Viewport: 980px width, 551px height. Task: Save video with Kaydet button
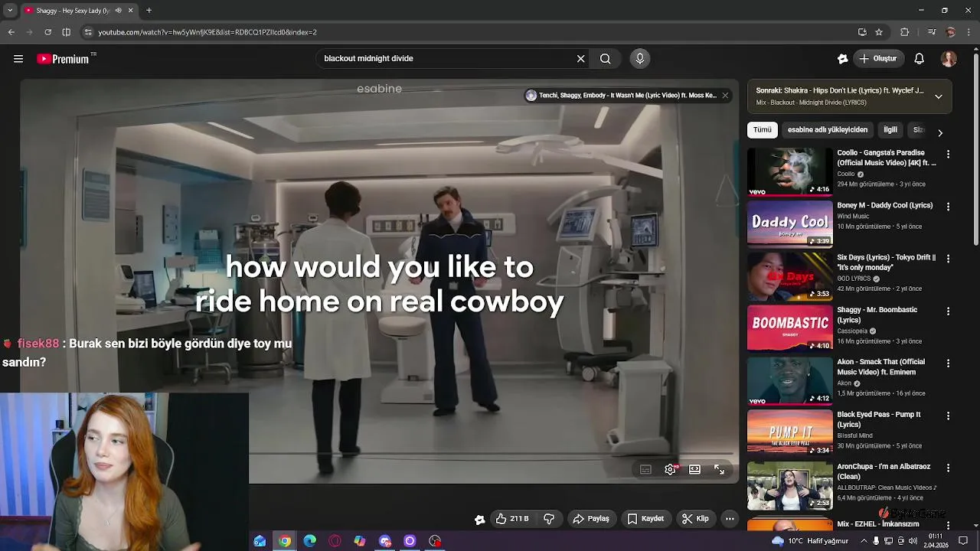[645, 519]
